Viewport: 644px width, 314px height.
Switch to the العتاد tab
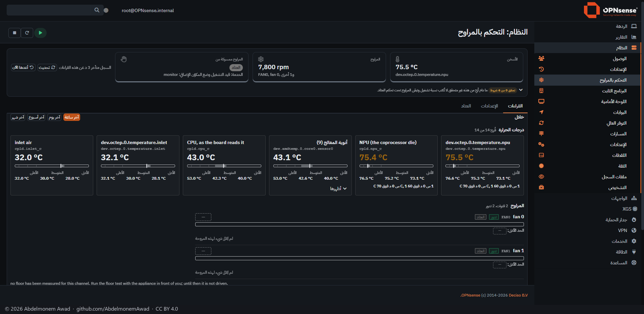466,106
